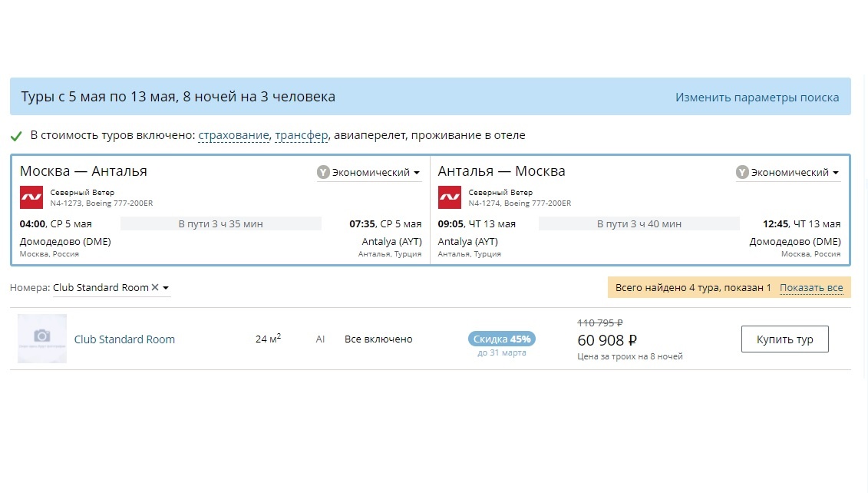This screenshot has height=493, width=868.
Task: Click the 24 м² room area value
Action: point(268,339)
